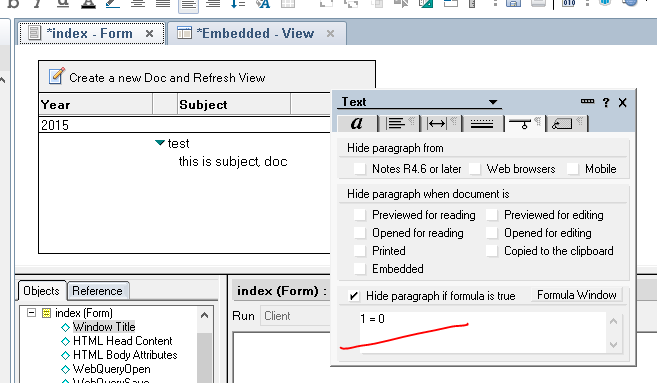Select HTML Body Attributes in the tree
Viewport: 657px width, 383px height.
point(125,355)
